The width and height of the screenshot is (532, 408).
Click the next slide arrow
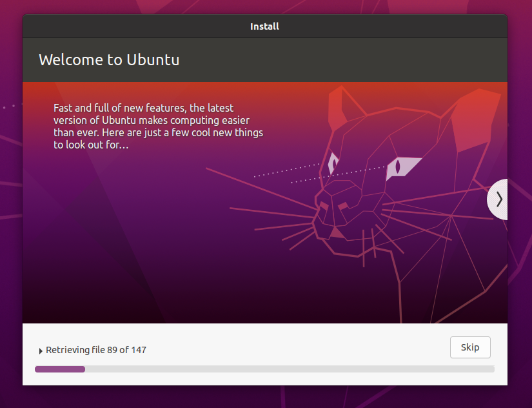click(498, 199)
